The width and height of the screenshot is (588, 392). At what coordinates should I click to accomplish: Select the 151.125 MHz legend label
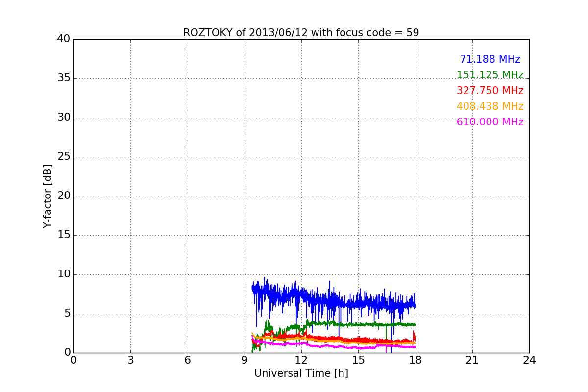tap(490, 75)
